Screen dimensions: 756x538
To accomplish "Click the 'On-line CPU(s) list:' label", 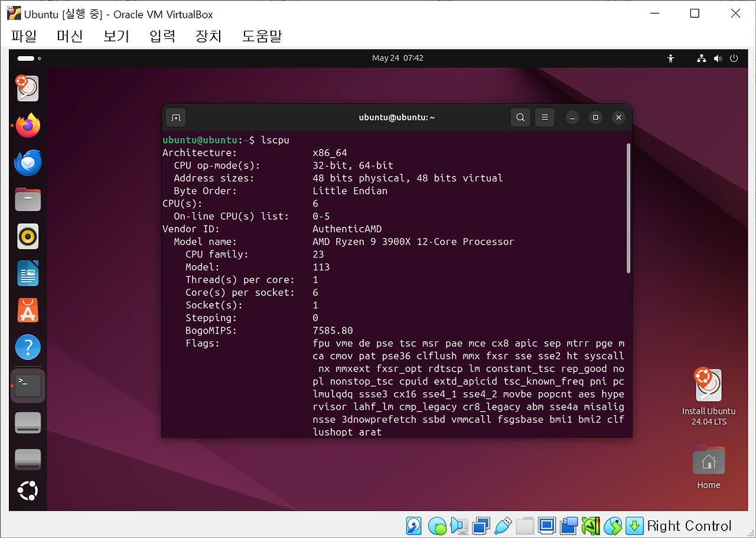I will (x=232, y=216).
